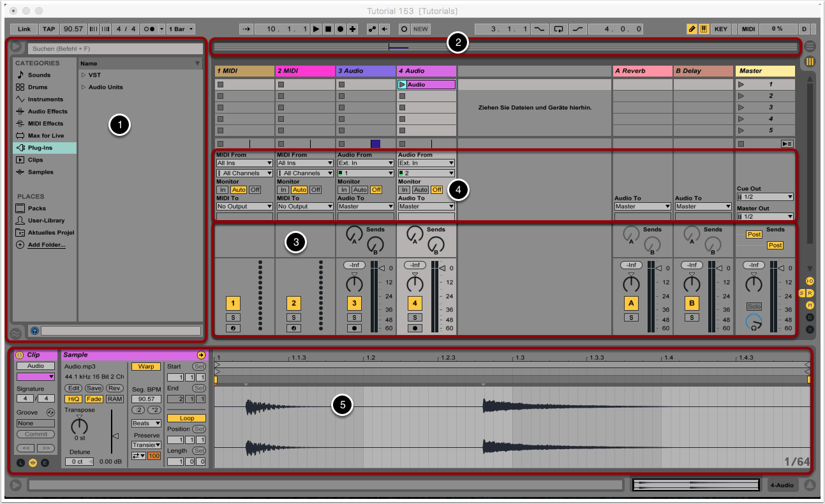Toggle the clip Loop button off

coord(187,418)
